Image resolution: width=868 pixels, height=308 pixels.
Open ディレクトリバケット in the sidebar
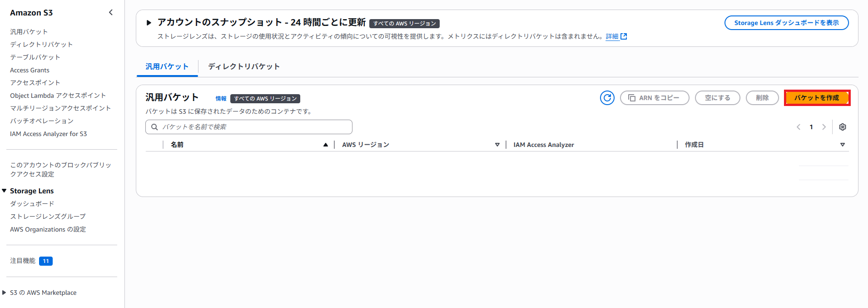[41, 45]
